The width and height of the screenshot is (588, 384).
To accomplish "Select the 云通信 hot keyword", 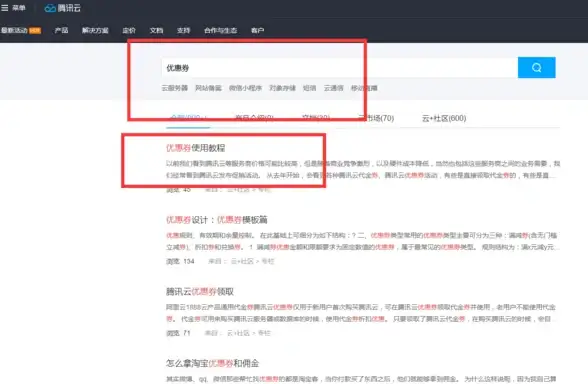I will (x=334, y=88).
